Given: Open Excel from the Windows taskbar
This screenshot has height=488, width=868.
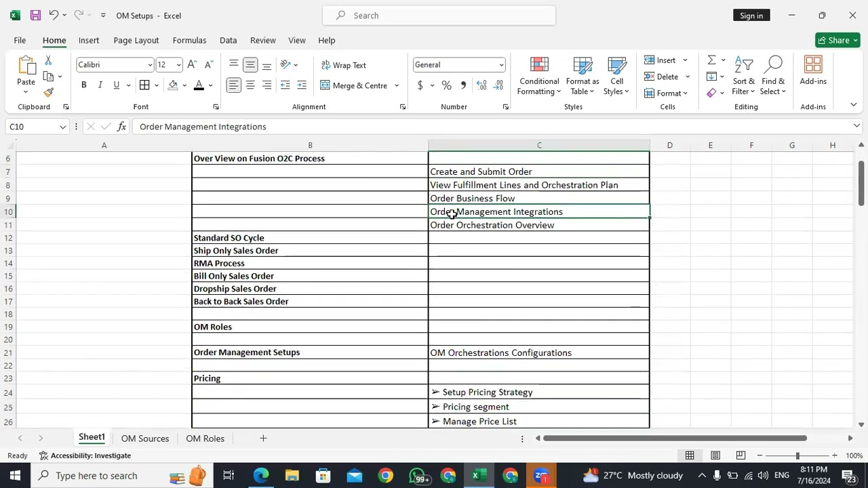Looking at the screenshot, I should (479, 476).
